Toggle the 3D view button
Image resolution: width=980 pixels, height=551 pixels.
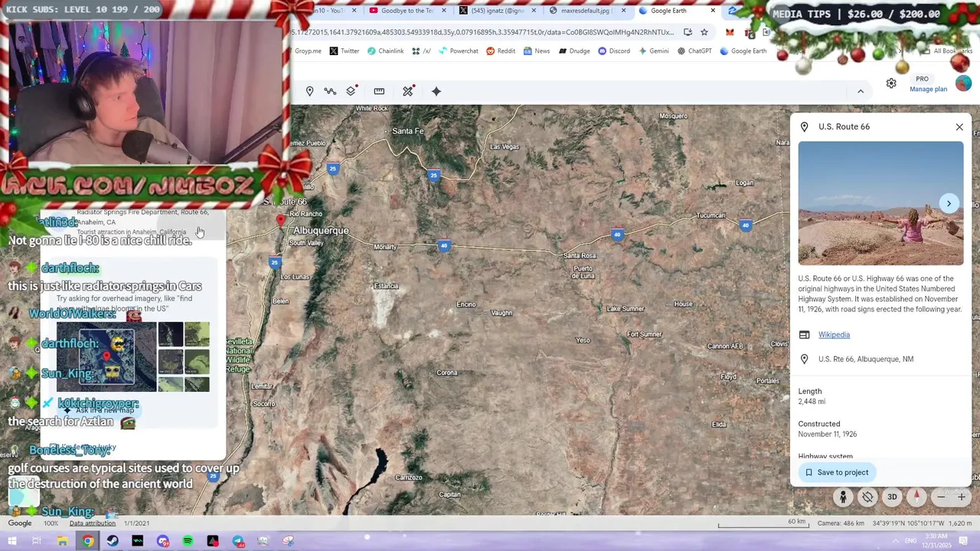coord(892,497)
